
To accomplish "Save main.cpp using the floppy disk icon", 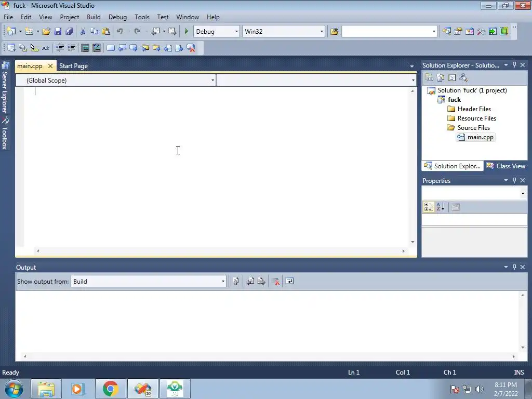I will pyautogui.click(x=58, y=31).
